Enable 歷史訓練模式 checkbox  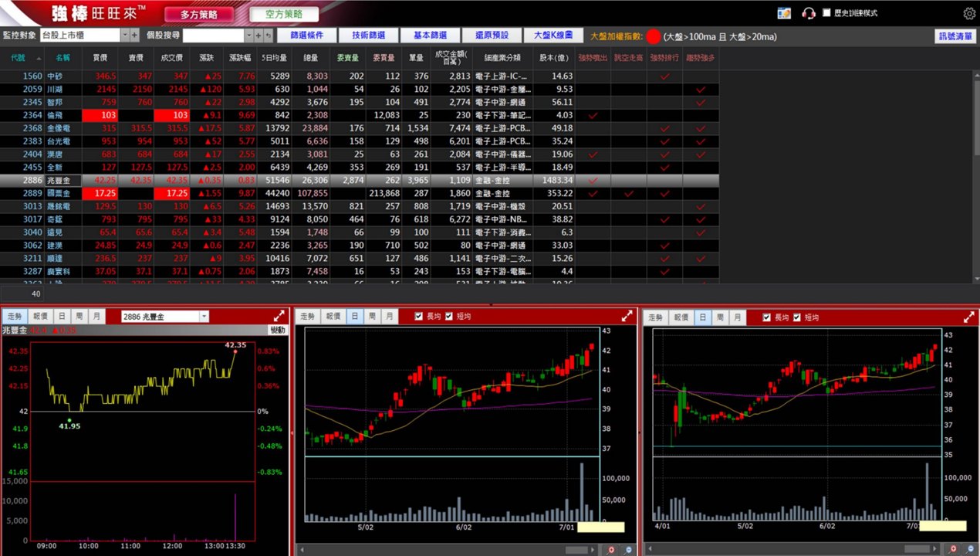826,13
